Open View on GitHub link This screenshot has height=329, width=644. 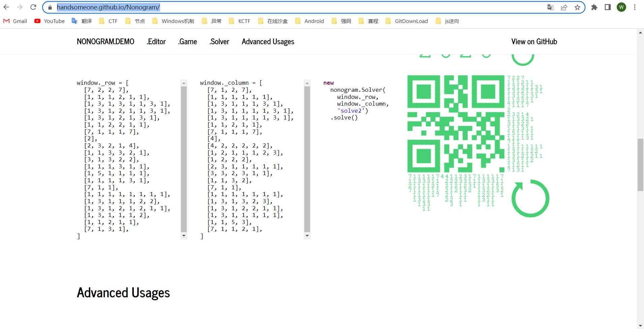tap(534, 42)
